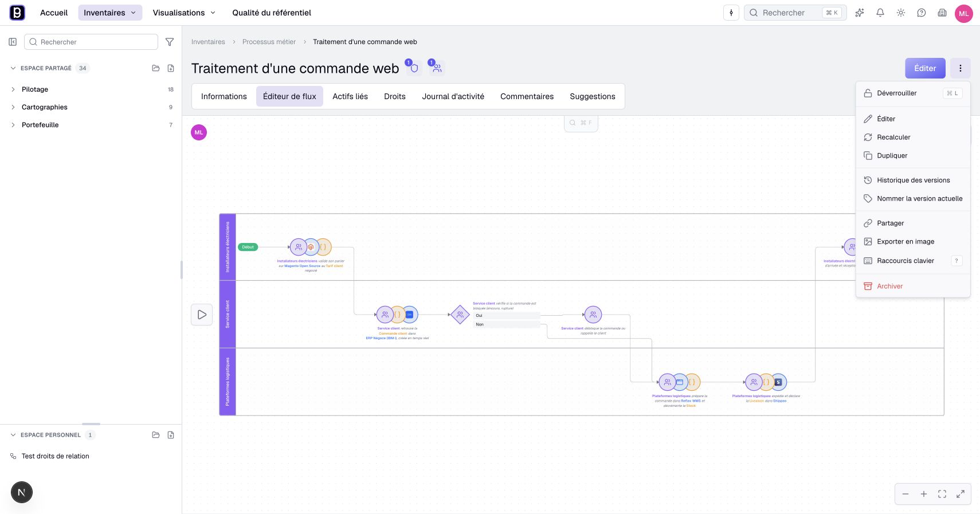Collapse the Espace Partagé section
Image resolution: width=980 pixels, height=514 pixels.
coord(13,68)
